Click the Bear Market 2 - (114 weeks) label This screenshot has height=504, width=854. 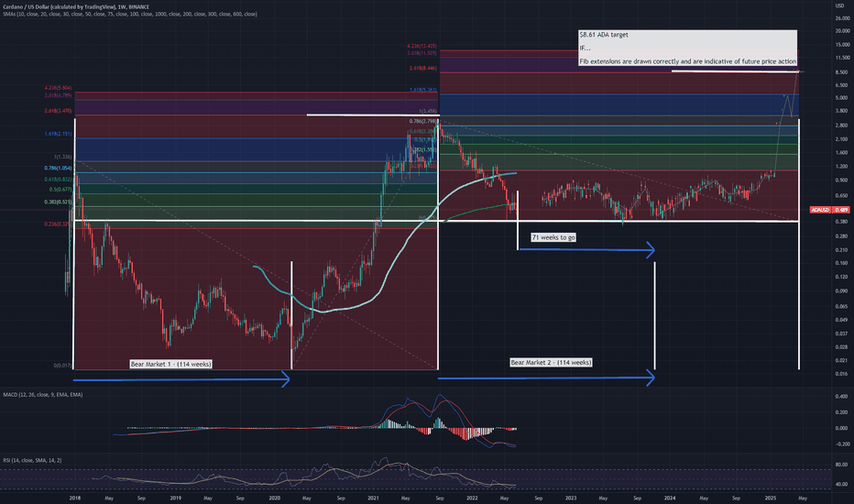pos(551,362)
